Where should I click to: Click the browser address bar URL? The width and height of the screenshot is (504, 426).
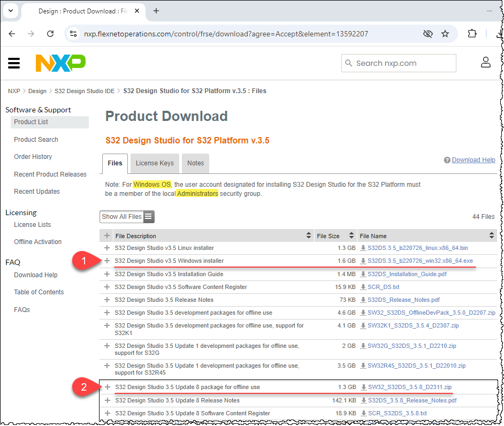point(226,34)
